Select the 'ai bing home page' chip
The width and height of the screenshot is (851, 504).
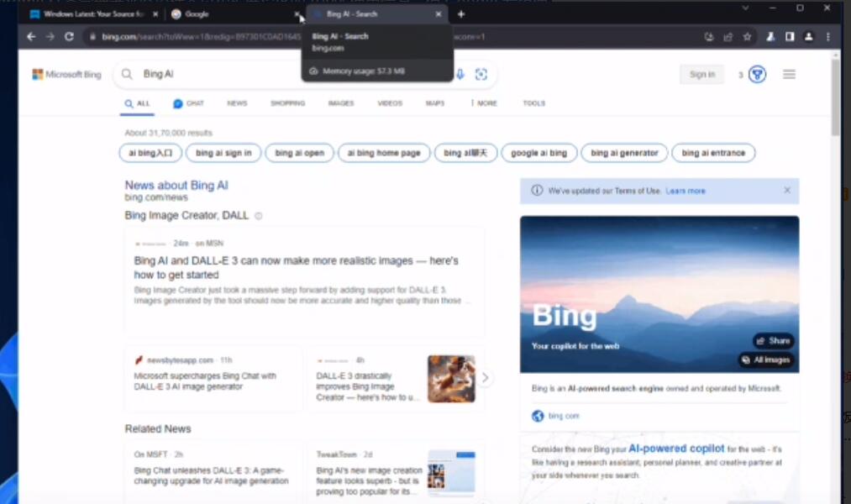tap(384, 153)
